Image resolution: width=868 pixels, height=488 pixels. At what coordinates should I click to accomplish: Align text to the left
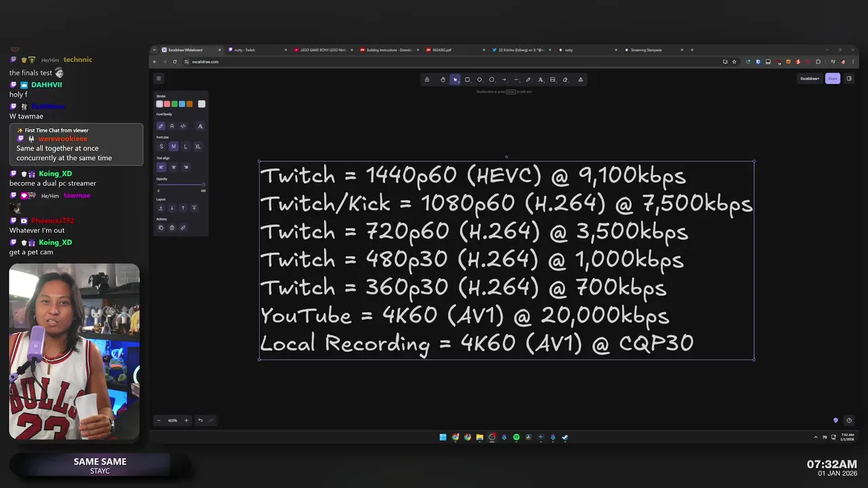161,167
